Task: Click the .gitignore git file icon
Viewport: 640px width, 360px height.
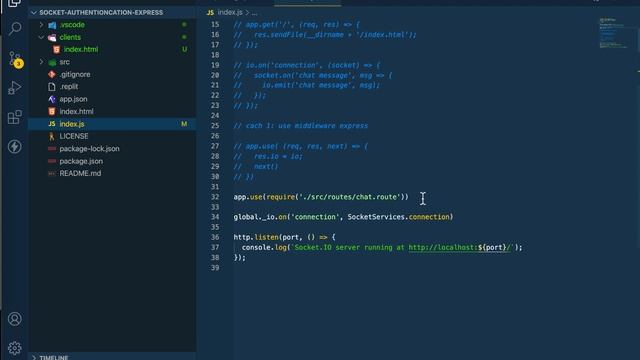Action: pyautogui.click(x=52, y=74)
